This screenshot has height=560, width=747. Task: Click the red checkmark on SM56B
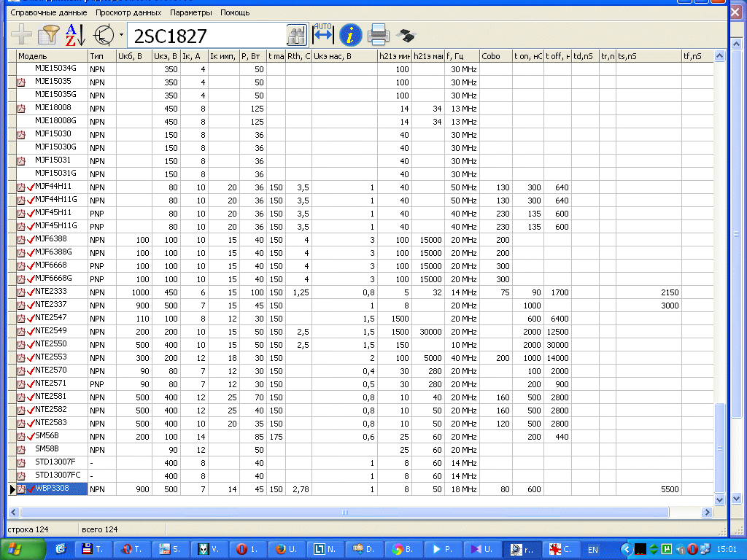coord(31,437)
